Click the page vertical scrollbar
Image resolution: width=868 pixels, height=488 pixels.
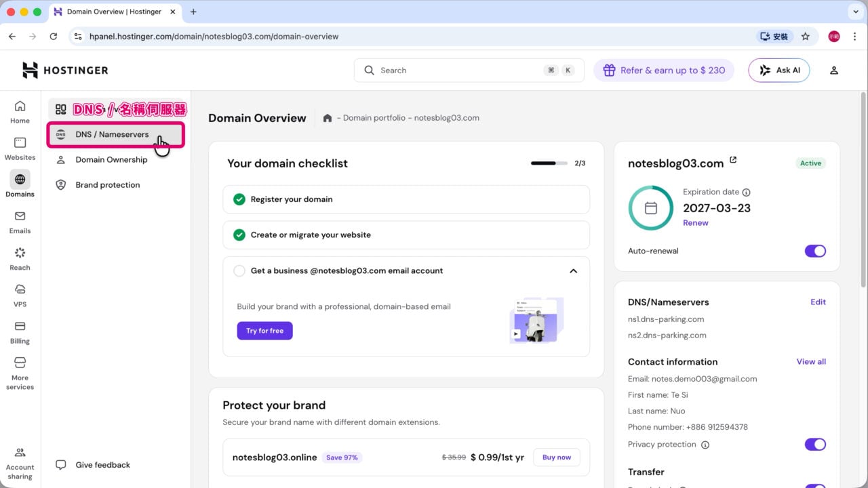click(863, 190)
